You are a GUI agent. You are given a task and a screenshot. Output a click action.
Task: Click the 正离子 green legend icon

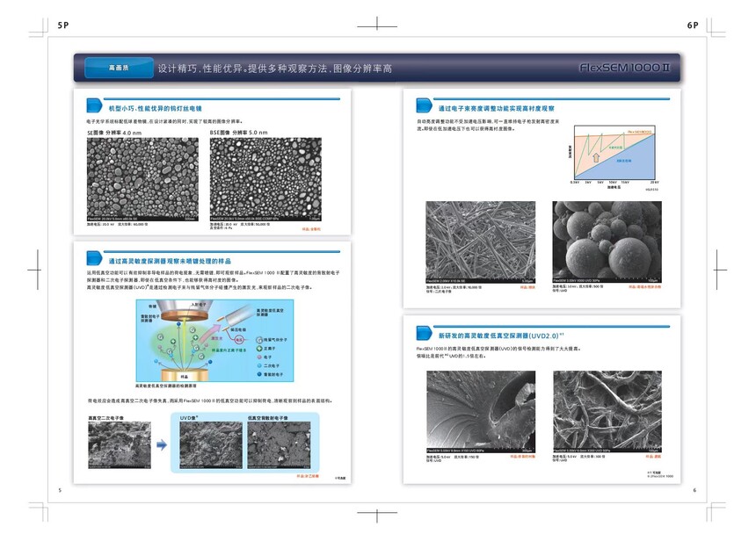click(259, 348)
